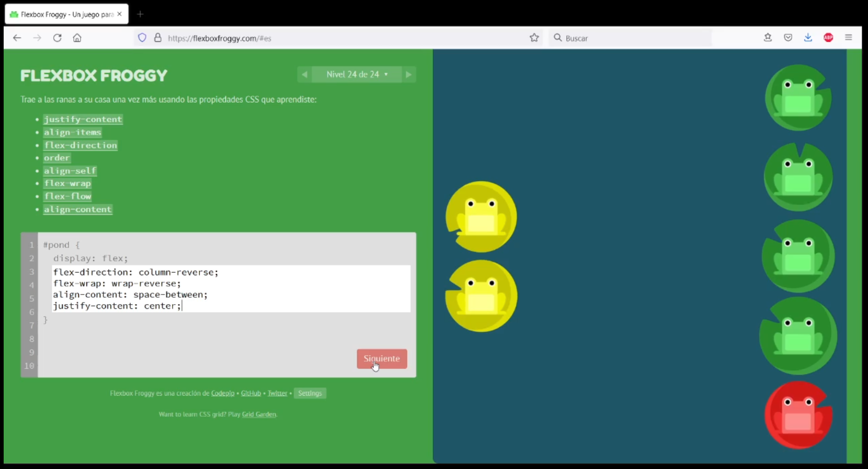Click the align-items property help

point(73,132)
